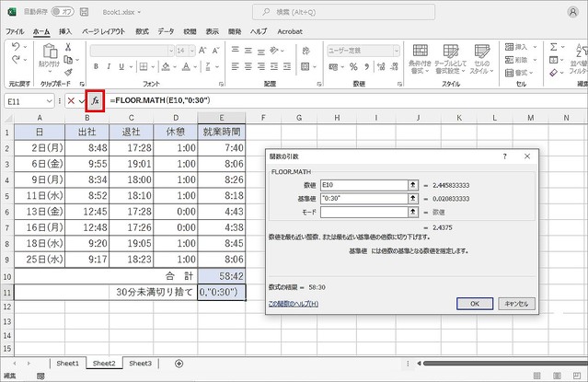Screen dimensions: 588x382
Task: Open the 数式 ribbon tab
Action: 142,30
